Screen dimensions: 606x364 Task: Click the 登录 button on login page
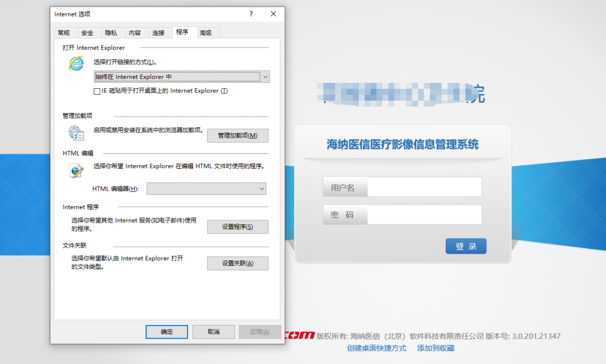[x=466, y=246]
